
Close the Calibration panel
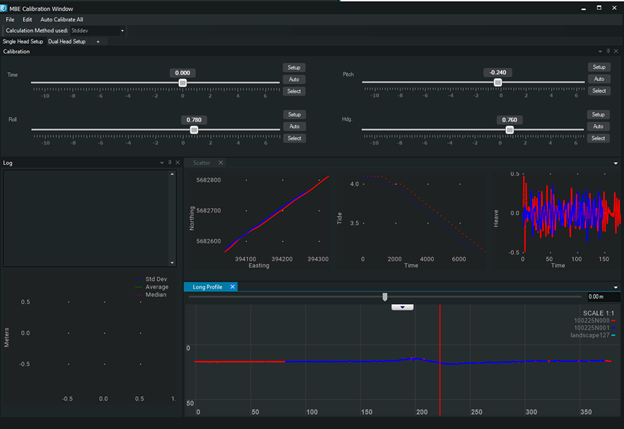click(616, 51)
